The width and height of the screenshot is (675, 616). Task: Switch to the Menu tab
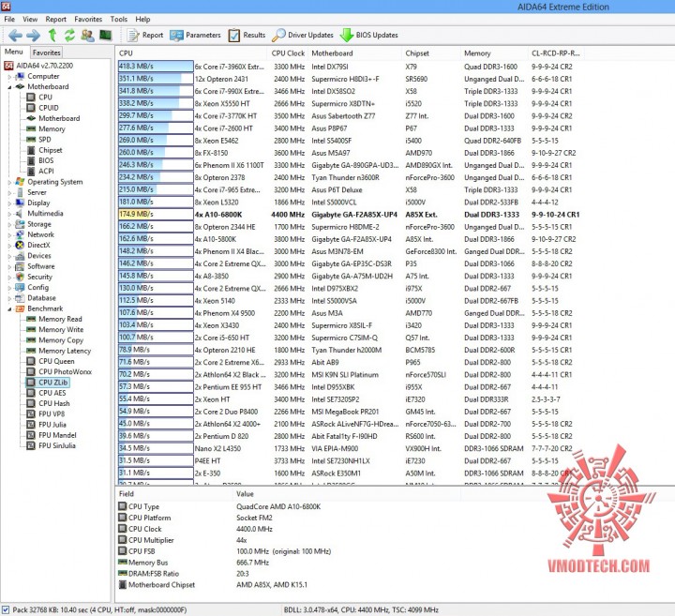point(14,52)
